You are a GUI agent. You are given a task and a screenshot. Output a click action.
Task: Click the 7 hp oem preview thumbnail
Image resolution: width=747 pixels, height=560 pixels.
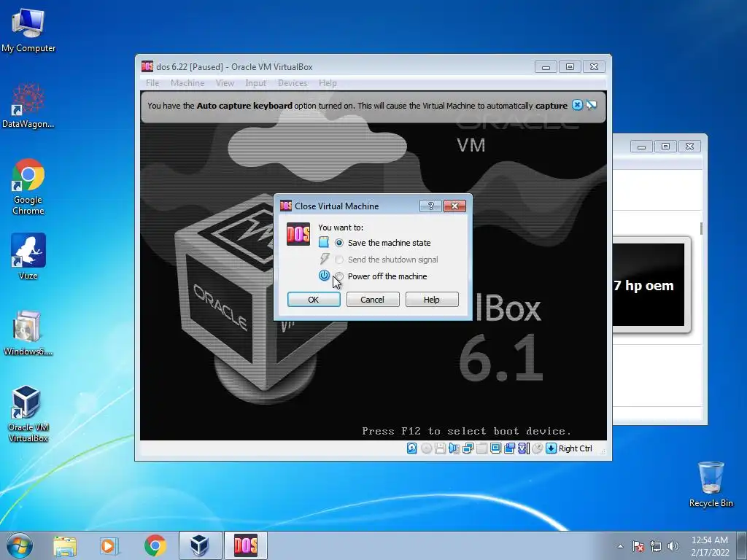click(649, 285)
